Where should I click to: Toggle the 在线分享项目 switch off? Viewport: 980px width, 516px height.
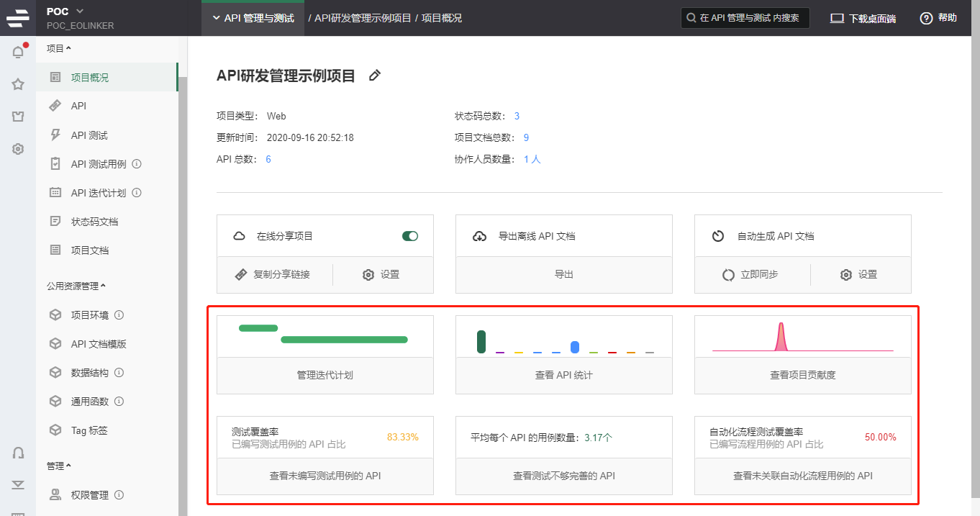[410, 236]
